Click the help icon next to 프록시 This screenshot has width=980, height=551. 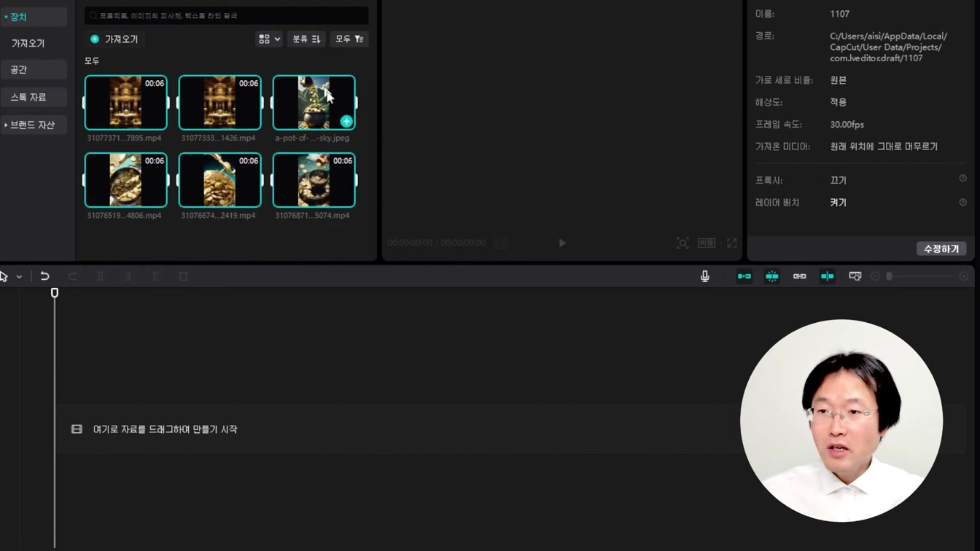coord(962,179)
